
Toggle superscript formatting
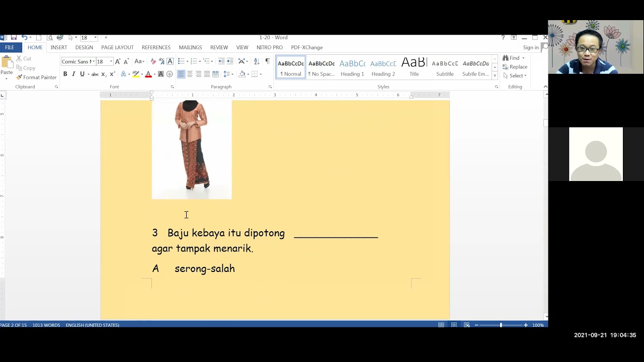point(112,74)
